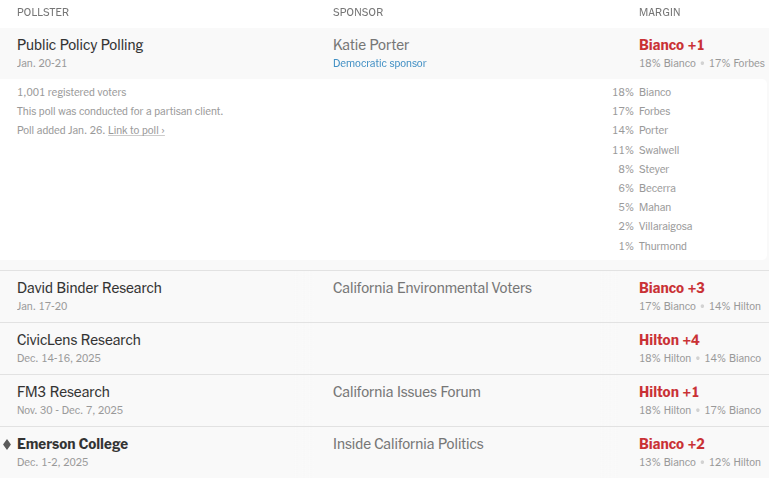Select the Katie Porter sponsor name
769x478 pixels.
point(371,45)
